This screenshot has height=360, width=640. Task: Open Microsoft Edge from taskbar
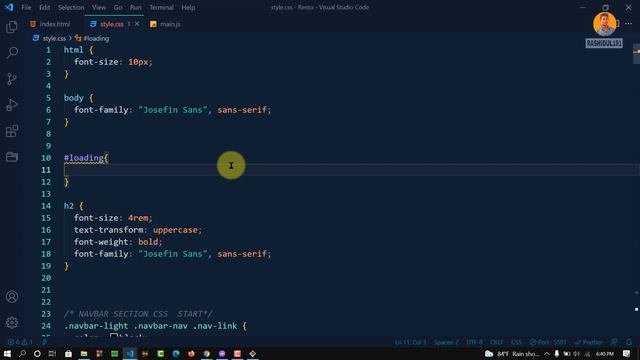tap(176, 353)
